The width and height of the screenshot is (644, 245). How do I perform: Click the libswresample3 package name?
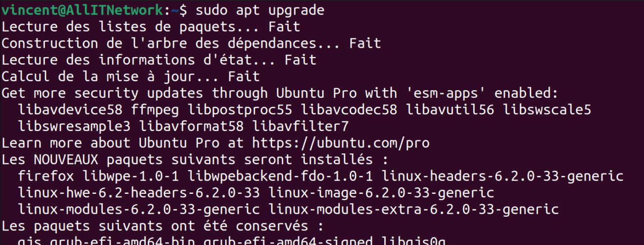click(x=74, y=127)
